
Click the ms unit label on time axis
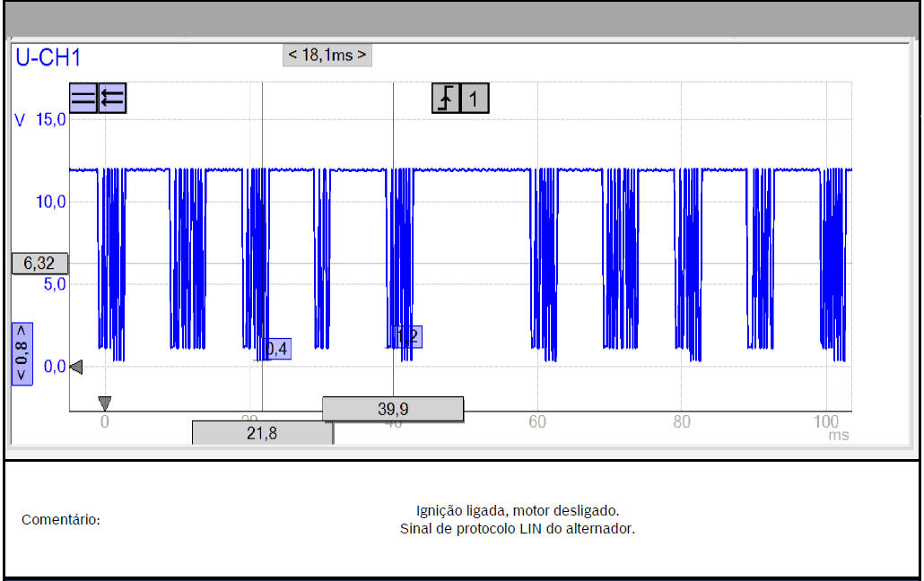coord(838,436)
